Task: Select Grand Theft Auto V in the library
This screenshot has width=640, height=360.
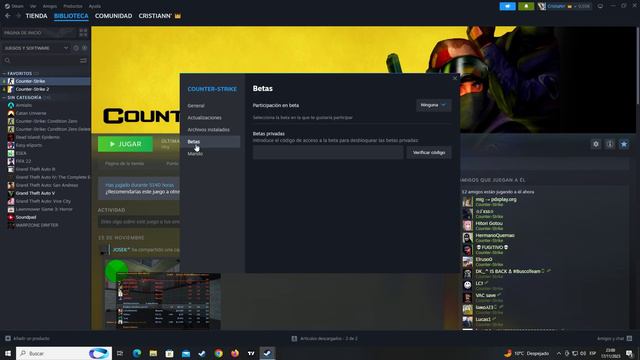Action: coord(35,193)
